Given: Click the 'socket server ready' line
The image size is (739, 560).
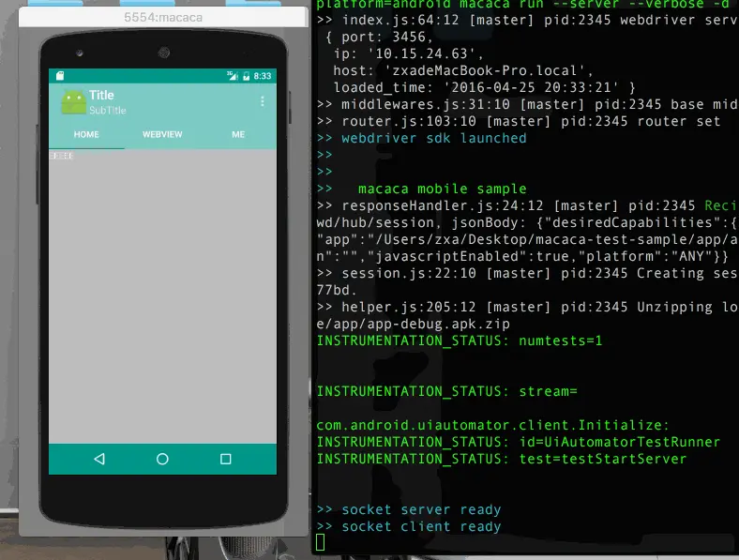Looking at the screenshot, I should point(409,509).
